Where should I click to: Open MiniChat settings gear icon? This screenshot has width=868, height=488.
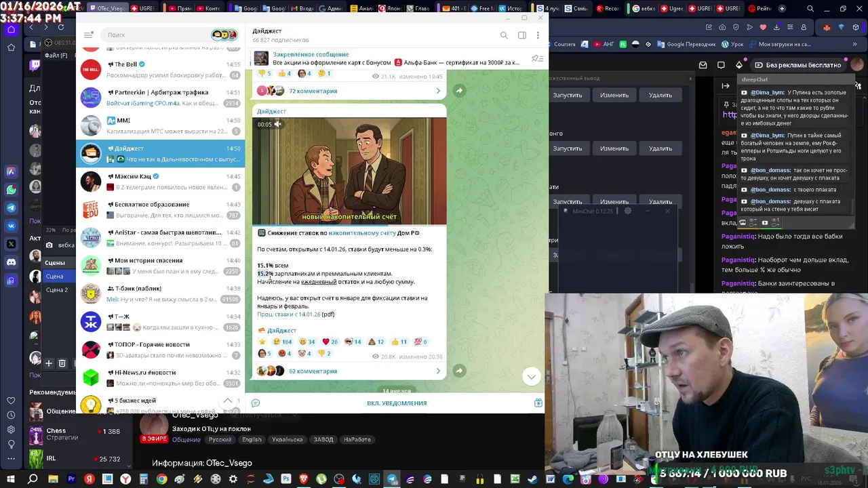(x=627, y=211)
